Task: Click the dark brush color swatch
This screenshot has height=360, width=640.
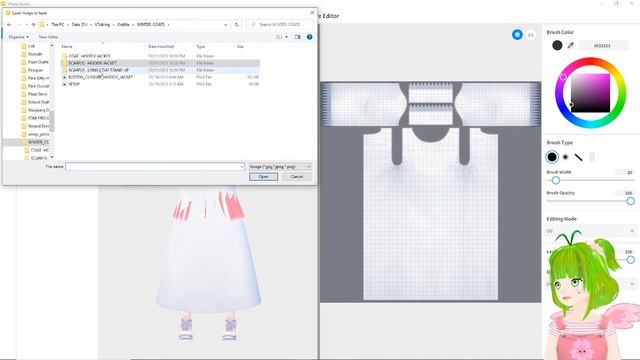Action: [x=557, y=45]
